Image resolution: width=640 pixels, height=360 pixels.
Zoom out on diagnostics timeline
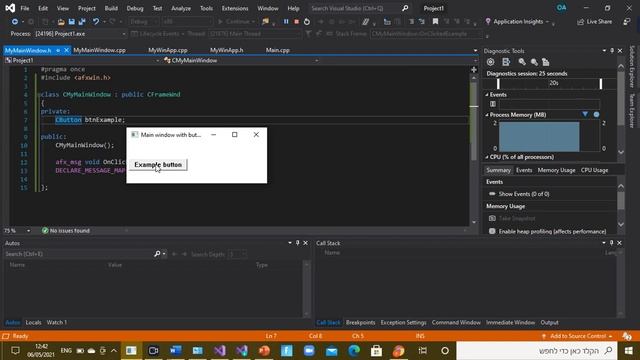tap(534, 62)
